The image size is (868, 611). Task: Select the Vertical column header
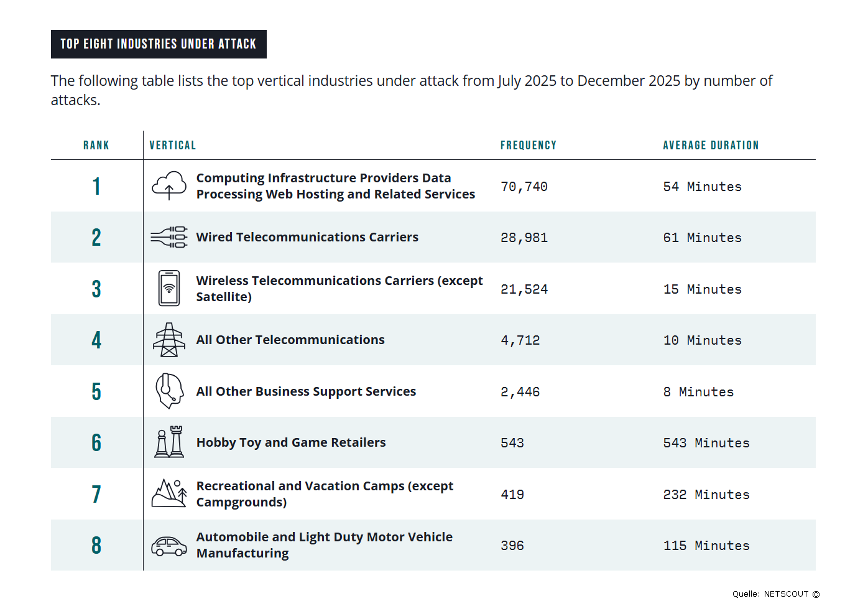(x=172, y=146)
